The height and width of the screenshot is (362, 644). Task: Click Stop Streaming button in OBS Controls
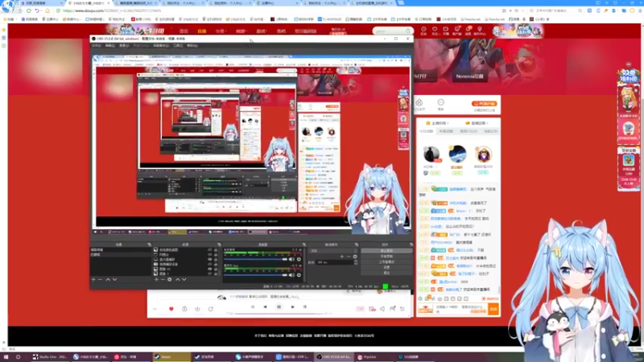(386, 251)
